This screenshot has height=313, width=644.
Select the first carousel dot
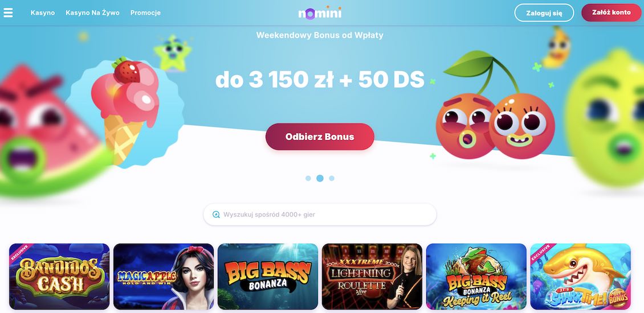tap(308, 179)
